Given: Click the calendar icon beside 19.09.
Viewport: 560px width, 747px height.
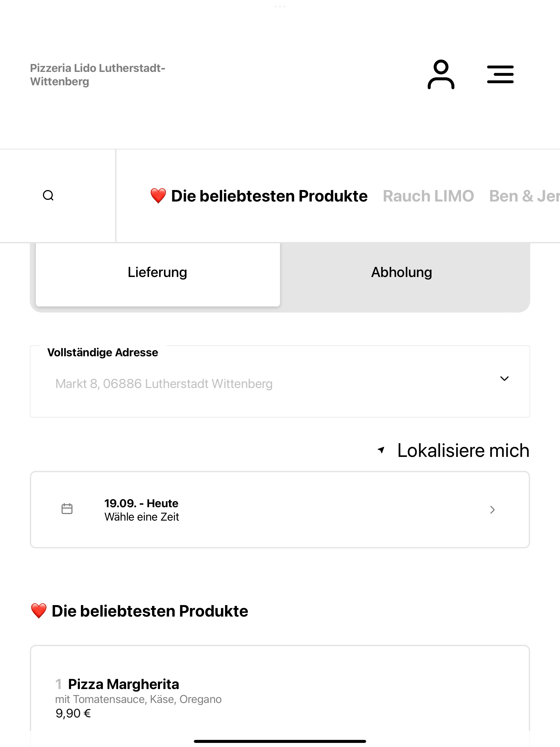Looking at the screenshot, I should click(x=67, y=509).
